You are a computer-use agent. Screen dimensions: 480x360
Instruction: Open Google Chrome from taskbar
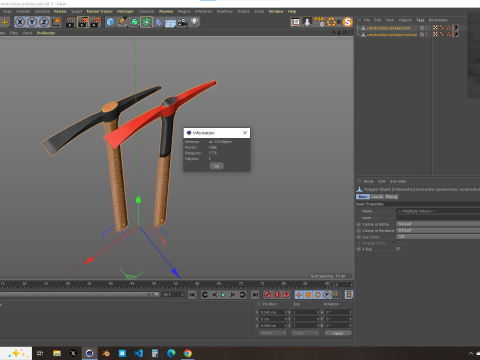[188, 353]
